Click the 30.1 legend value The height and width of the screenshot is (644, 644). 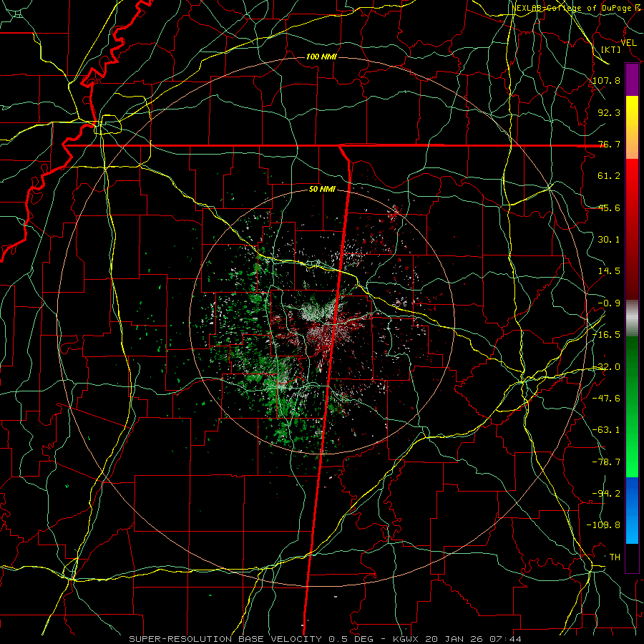coord(609,240)
